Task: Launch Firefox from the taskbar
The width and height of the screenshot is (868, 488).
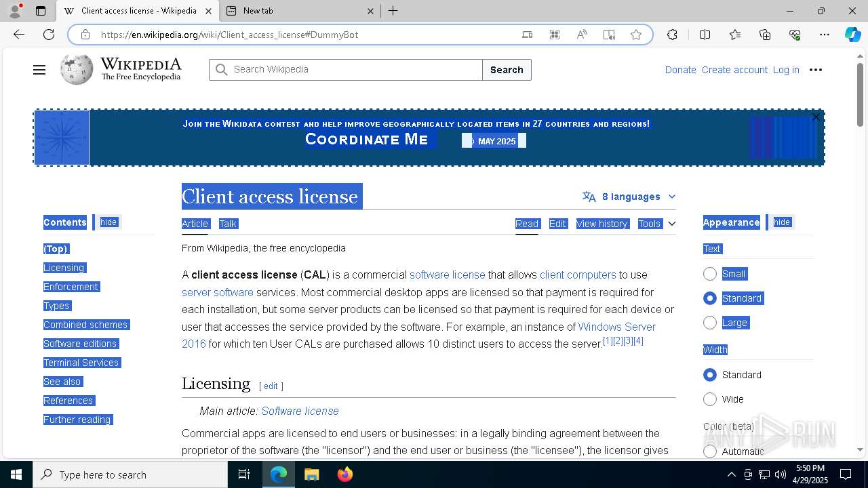Action: [x=344, y=474]
